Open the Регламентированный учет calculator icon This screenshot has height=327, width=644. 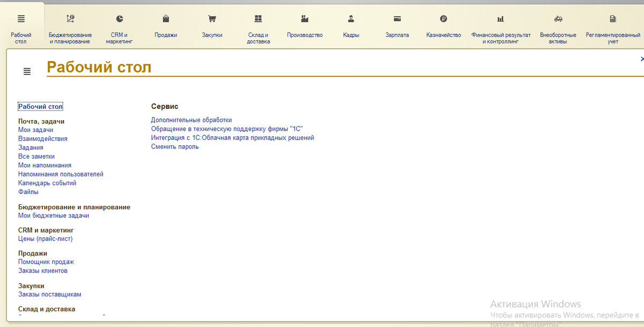[613, 19]
